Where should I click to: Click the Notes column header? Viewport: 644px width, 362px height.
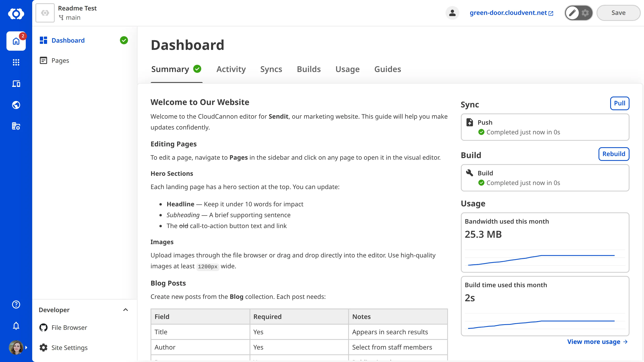pos(398,317)
